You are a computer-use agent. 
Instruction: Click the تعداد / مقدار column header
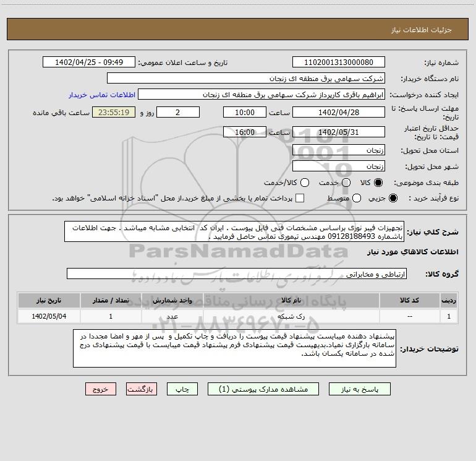111,301
